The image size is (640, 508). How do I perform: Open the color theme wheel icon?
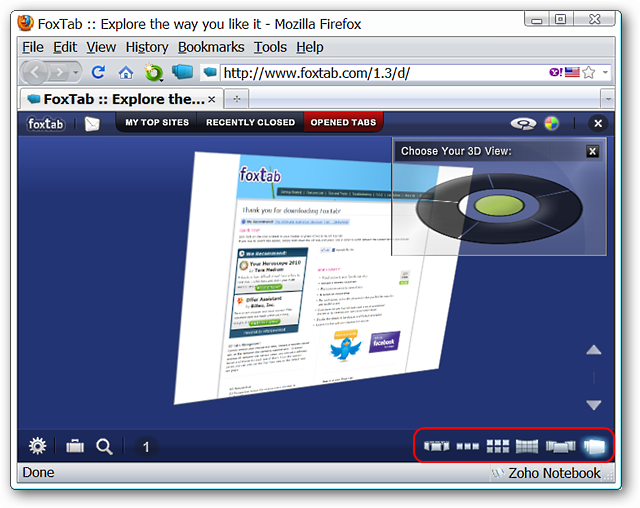pos(552,123)
